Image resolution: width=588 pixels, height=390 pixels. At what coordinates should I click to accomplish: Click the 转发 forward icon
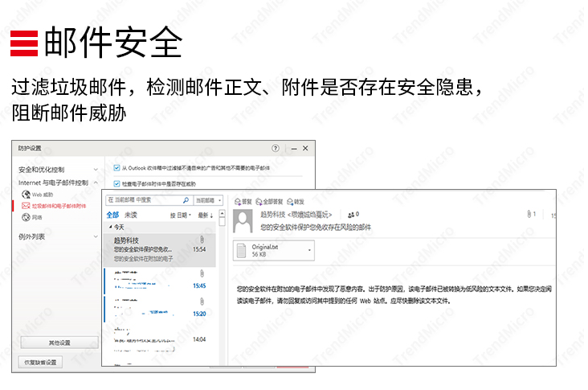pos(292,203)
